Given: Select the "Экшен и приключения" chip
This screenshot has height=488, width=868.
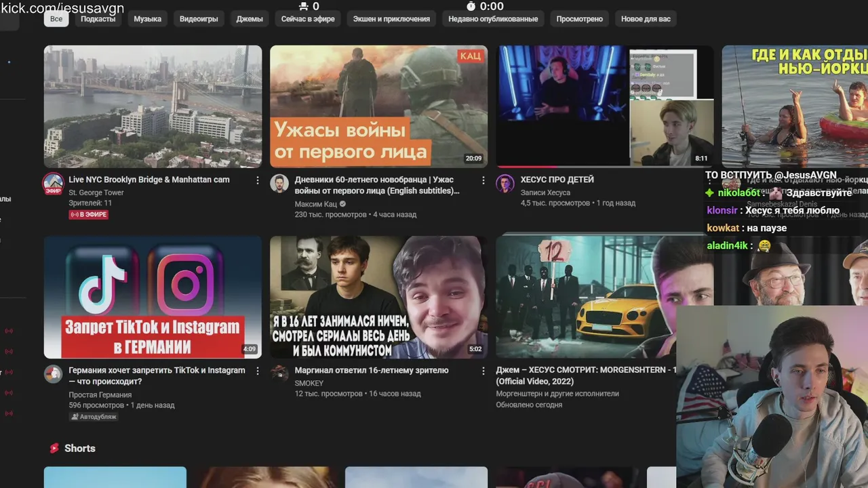Looking at the screenshot, I should [x=391, y=19].
